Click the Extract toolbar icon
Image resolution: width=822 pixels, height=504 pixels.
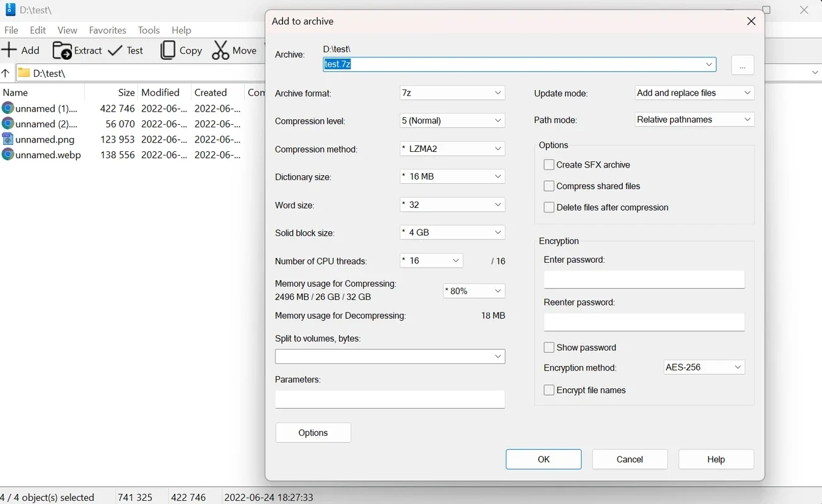[x=62, y=50]
